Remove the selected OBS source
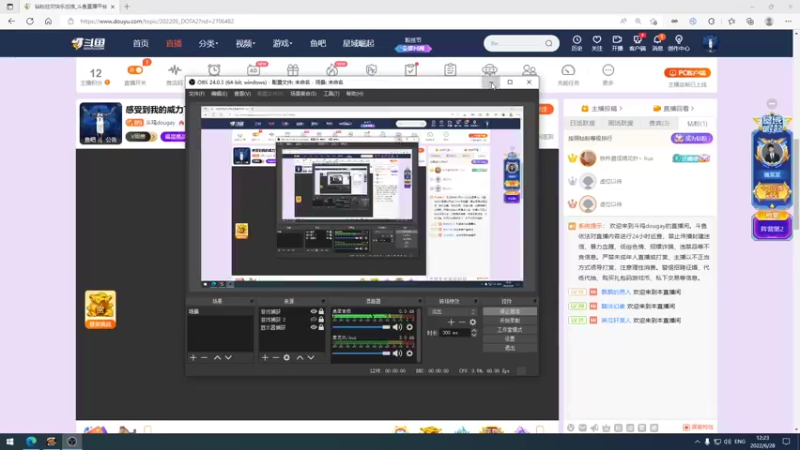The width and height of the screenshot is (800, 450). (276, 358)
